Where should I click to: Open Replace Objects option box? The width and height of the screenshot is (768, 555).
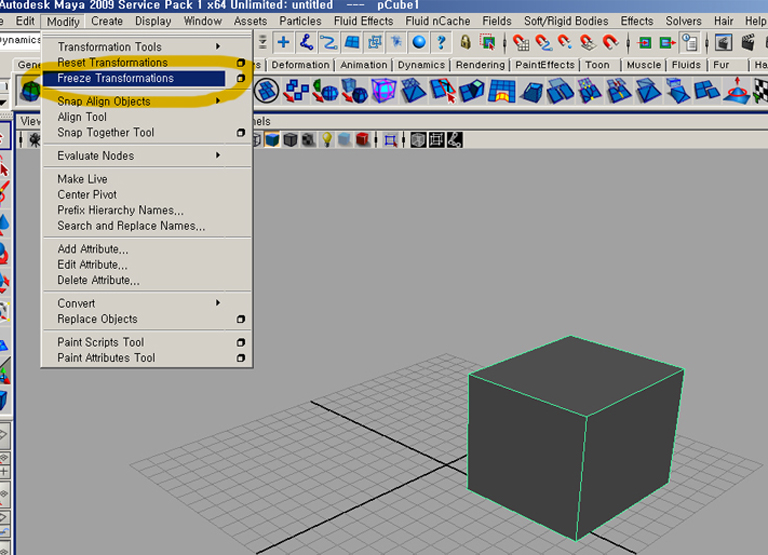pos(240,319)
